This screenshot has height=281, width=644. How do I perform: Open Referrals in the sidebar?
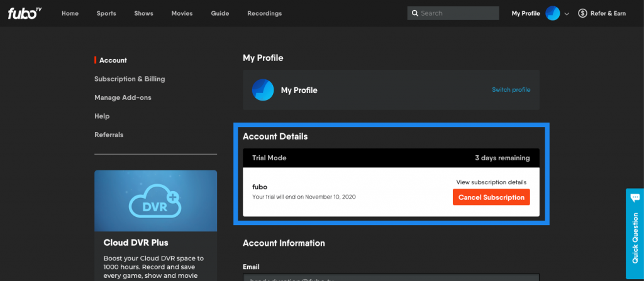[x=109, y=135]
